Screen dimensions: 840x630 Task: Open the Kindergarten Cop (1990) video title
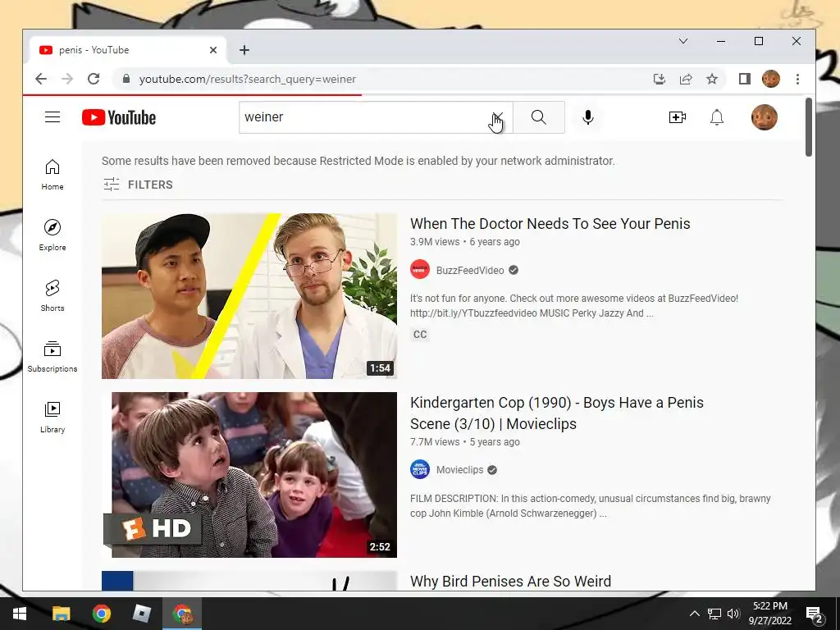[x=557, y=413]
